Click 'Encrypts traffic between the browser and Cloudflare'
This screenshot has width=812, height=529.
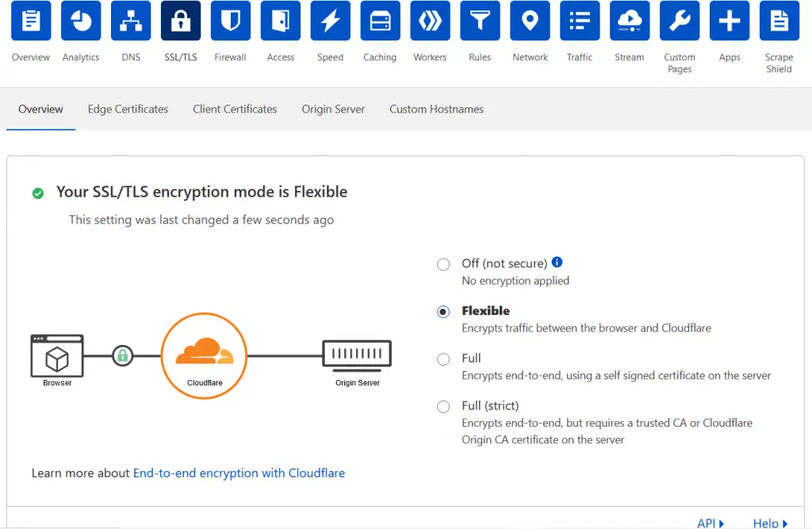click(x=586, y=328)
